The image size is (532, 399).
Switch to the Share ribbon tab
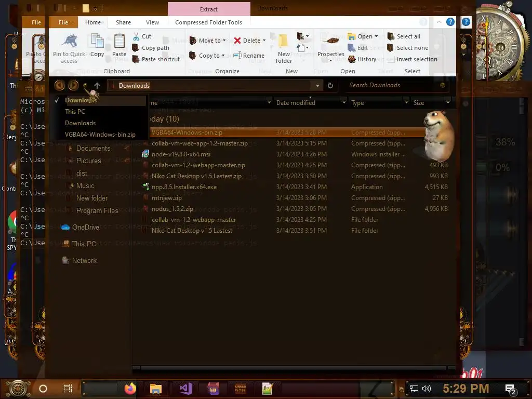click(x=123, y=22)
